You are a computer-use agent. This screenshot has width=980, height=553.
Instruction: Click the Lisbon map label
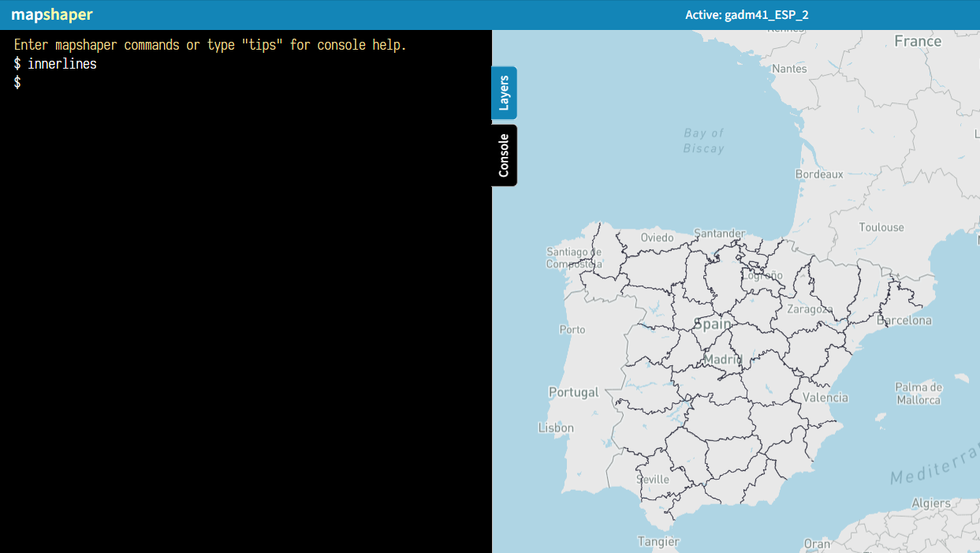(x=556, y=428)
